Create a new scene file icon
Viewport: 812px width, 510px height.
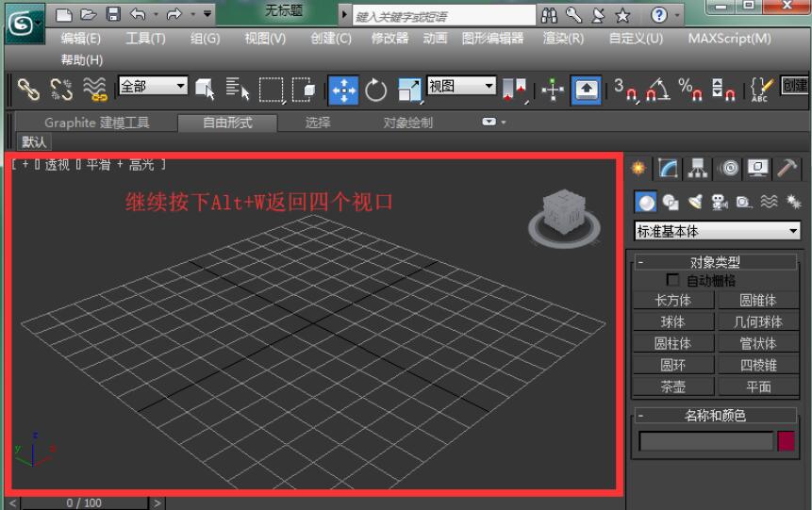(x=64, y=14)
